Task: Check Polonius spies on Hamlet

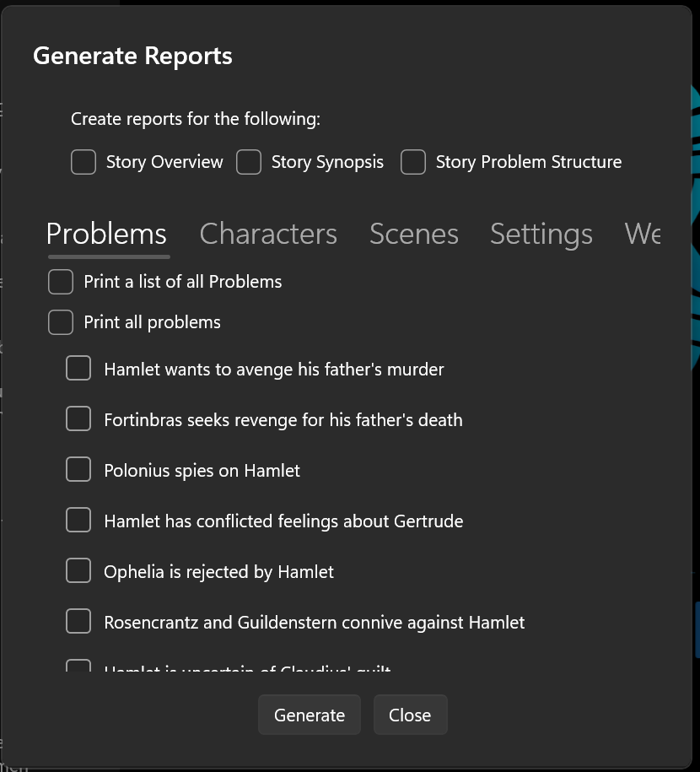Action: (78, 470)
